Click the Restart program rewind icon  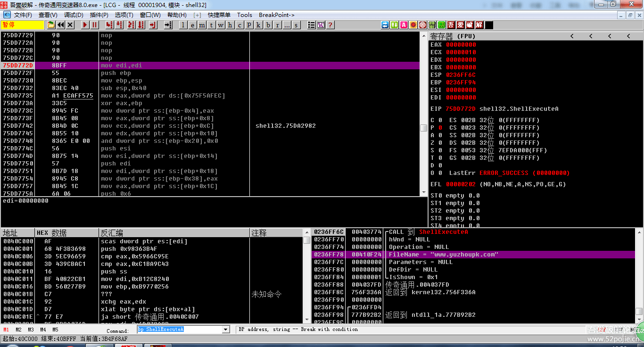point(61,25)
